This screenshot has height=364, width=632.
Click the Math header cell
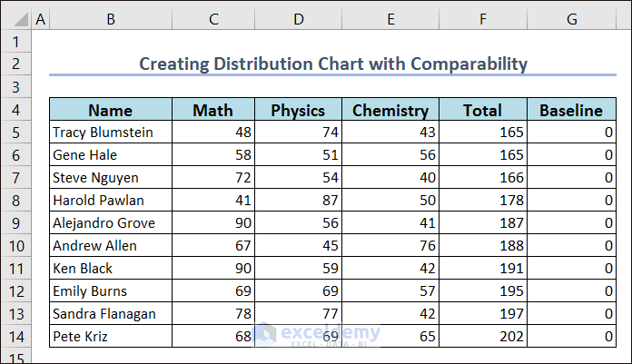(x=212, y=111)
